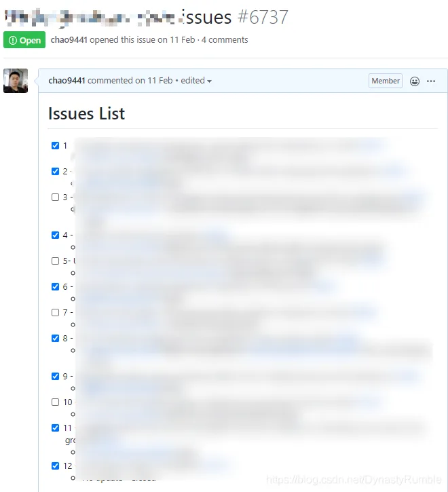Screen dimensions: 448x492
Task: Uncheck checkbox for item 2
Action: click(55, 171)
